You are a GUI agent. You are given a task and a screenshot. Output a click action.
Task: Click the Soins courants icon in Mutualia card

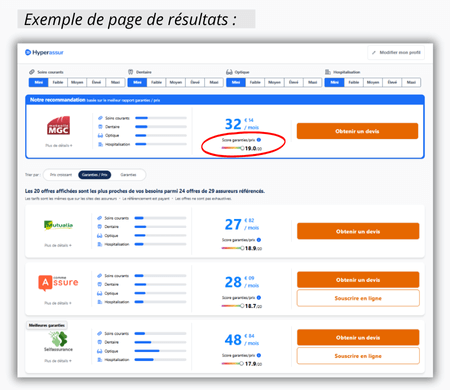[99, 218]
